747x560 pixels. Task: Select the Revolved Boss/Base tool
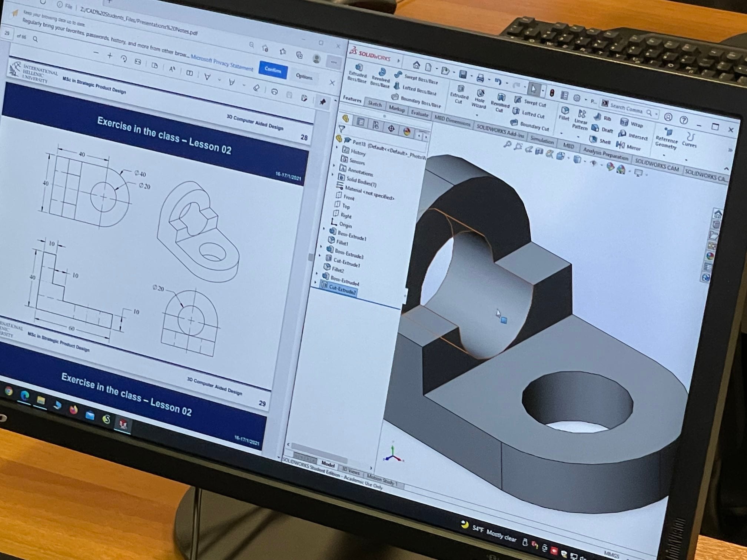[381, 78]
